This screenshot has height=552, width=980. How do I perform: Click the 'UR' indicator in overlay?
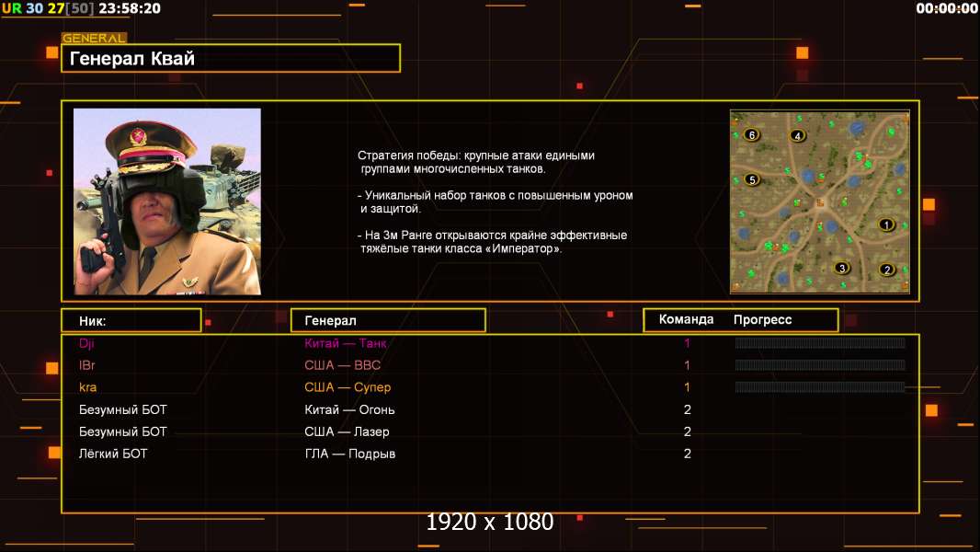click(x=12, y=9)
